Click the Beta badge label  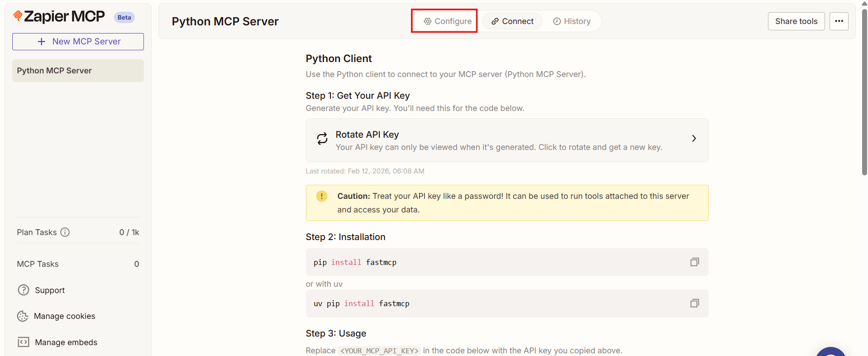click(124, 18)
